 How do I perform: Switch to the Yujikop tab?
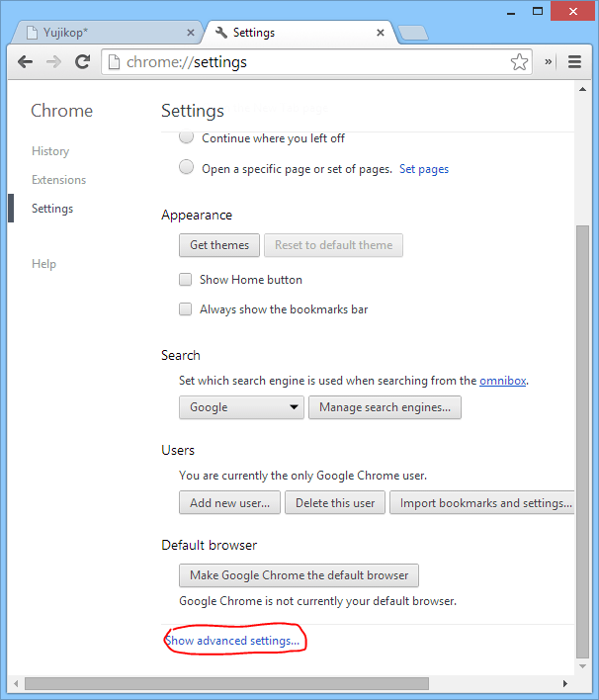point(107,33)
